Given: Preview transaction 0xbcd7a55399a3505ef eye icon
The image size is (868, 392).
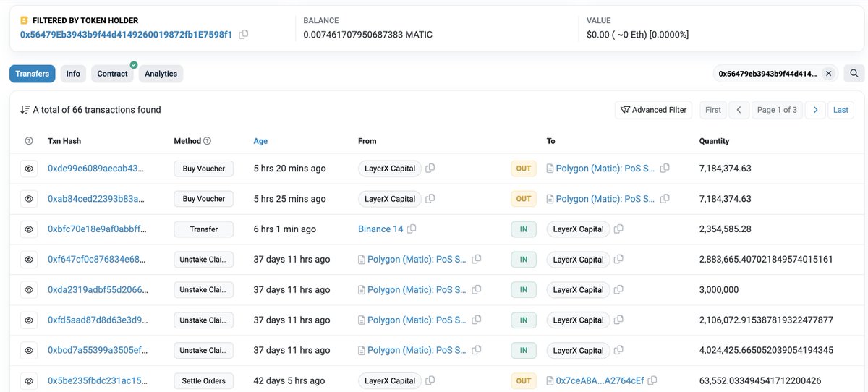Looking at the screenshot, I should 29,351.
